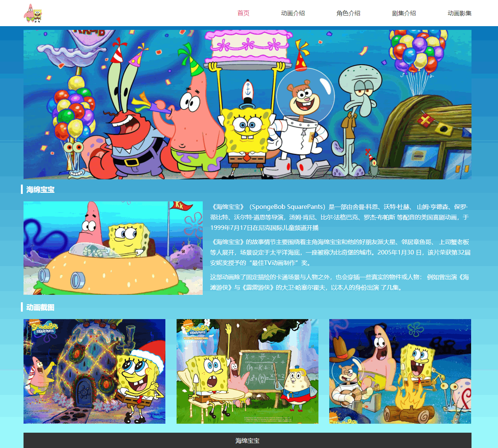Open the chalkboard classroom screenshot
Screen dimensions: 498x448
248,371
